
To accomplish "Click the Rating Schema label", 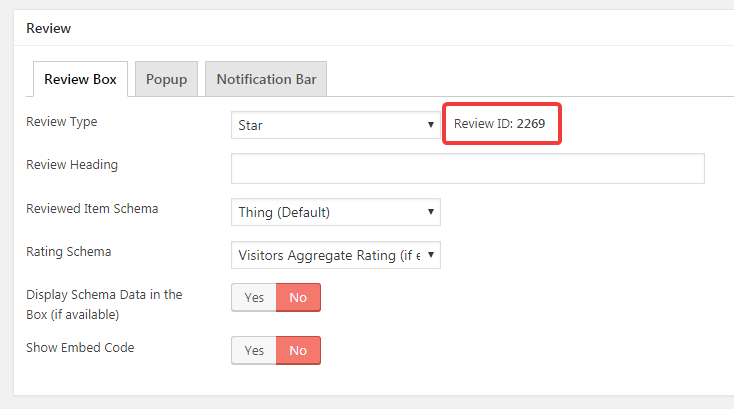I will [x=68, y=251].
